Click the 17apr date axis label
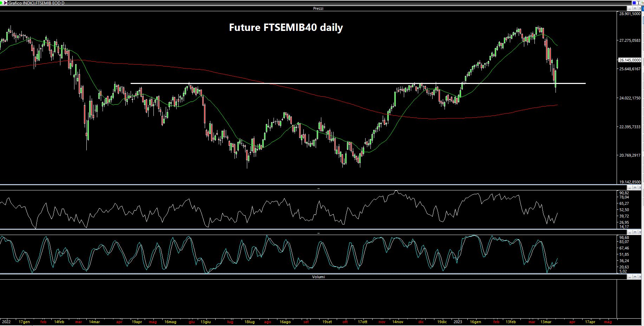Screen dimensions: 644x326 [x=590, y=322]
